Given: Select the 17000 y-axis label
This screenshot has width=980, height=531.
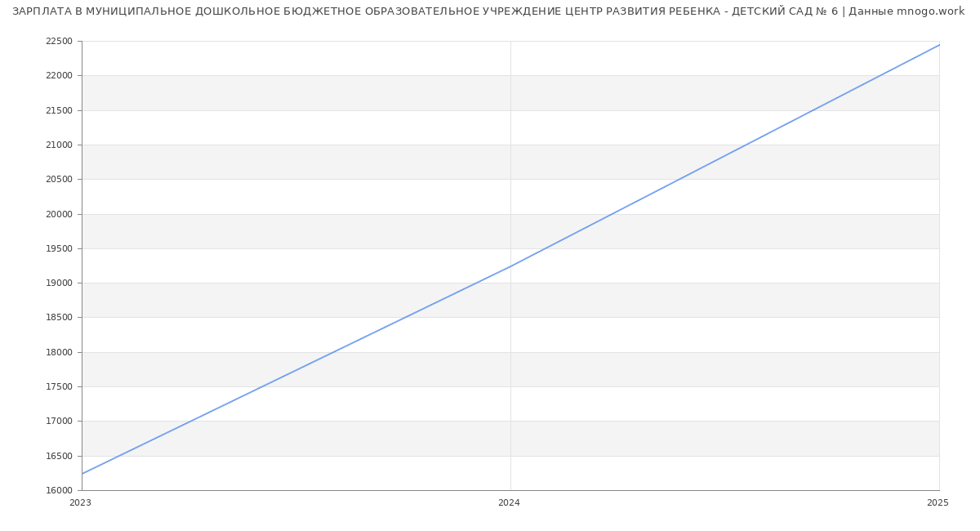Looking at the screenshot, I should point(60,422).
